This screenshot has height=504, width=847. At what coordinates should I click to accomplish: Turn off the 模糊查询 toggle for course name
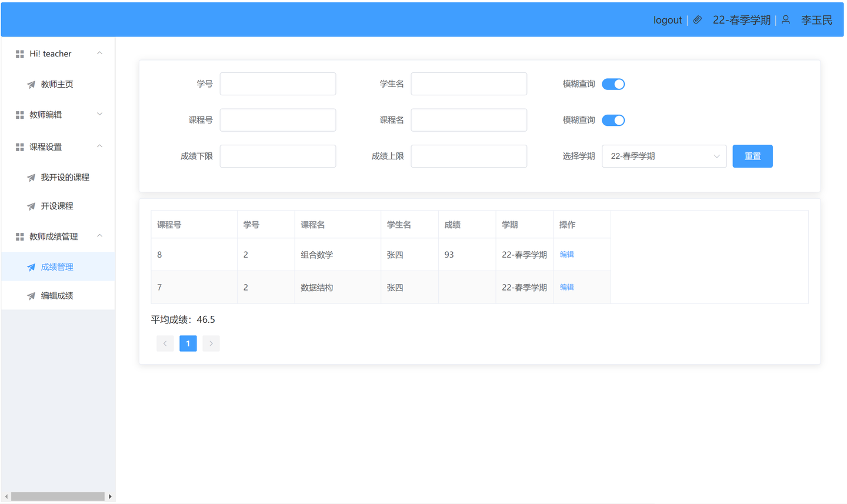point(613,120)
